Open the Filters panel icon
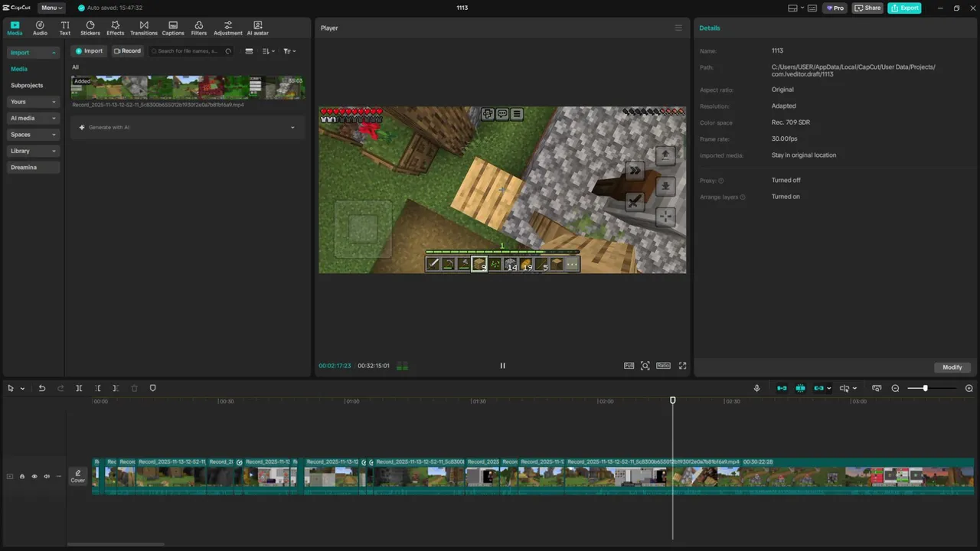 coord(199,28)
